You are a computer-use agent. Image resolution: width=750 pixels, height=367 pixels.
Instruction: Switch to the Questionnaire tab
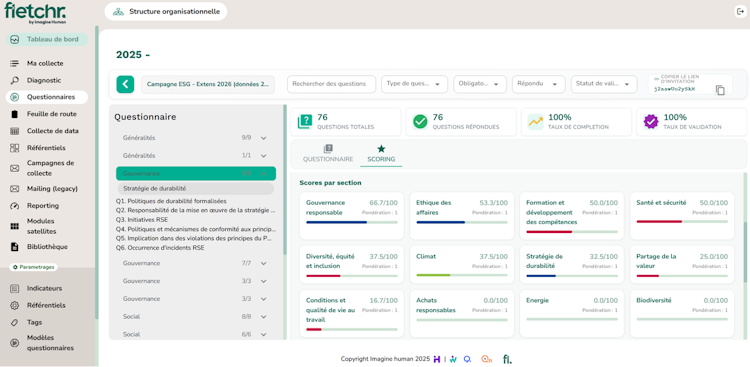328,154
